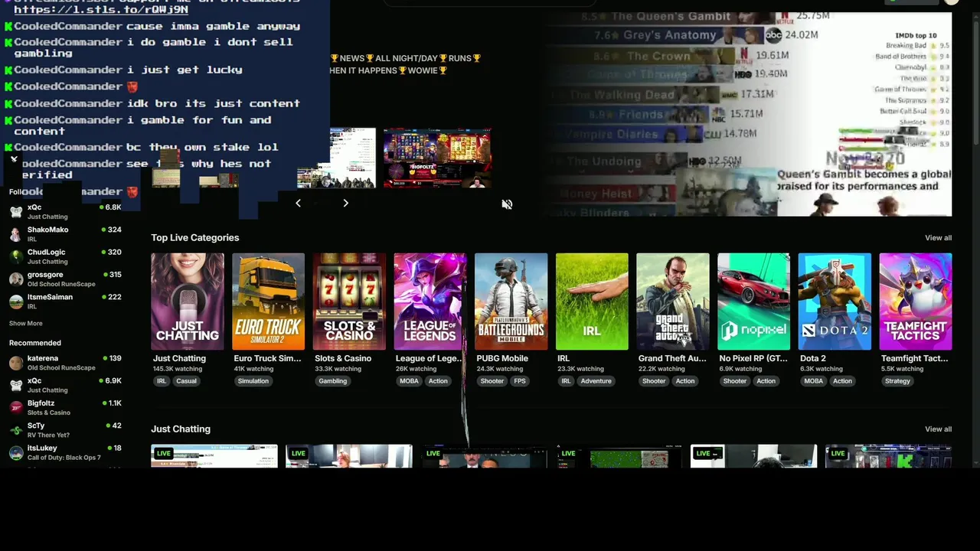Open IRL category cover
980x551 pixels.
tap(592, 302)
